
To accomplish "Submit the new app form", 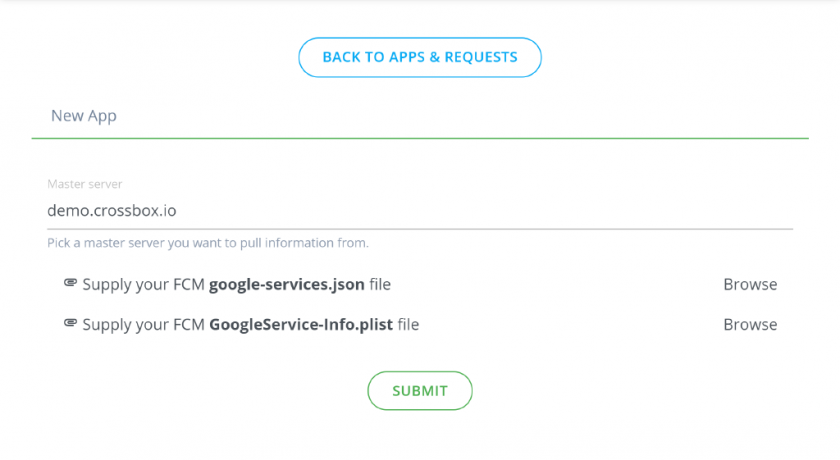I will tap(420, 391).
